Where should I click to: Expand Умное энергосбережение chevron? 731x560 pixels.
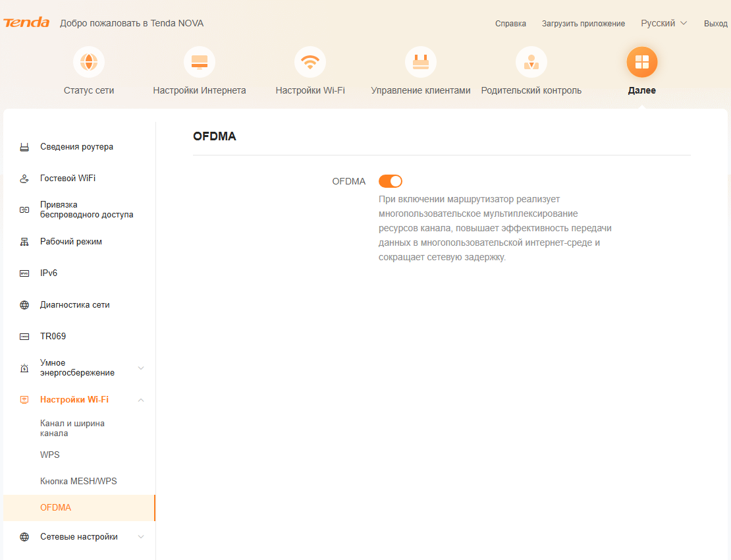141,368
